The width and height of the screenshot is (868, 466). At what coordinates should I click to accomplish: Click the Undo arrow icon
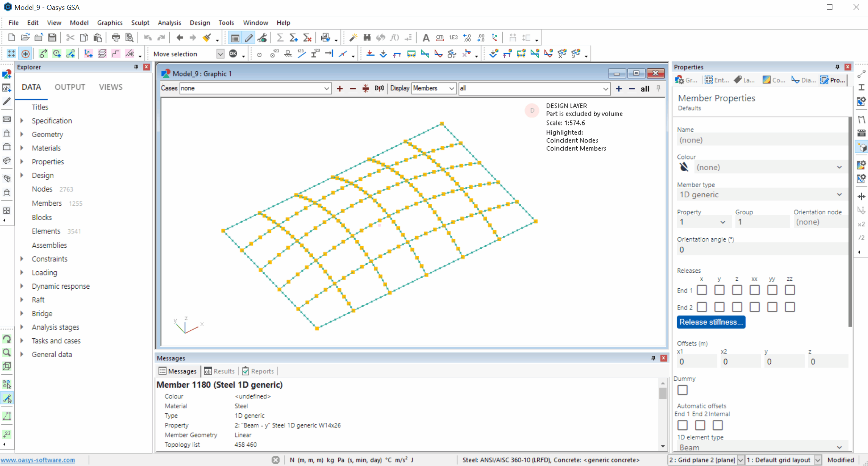tap(148, 38)
